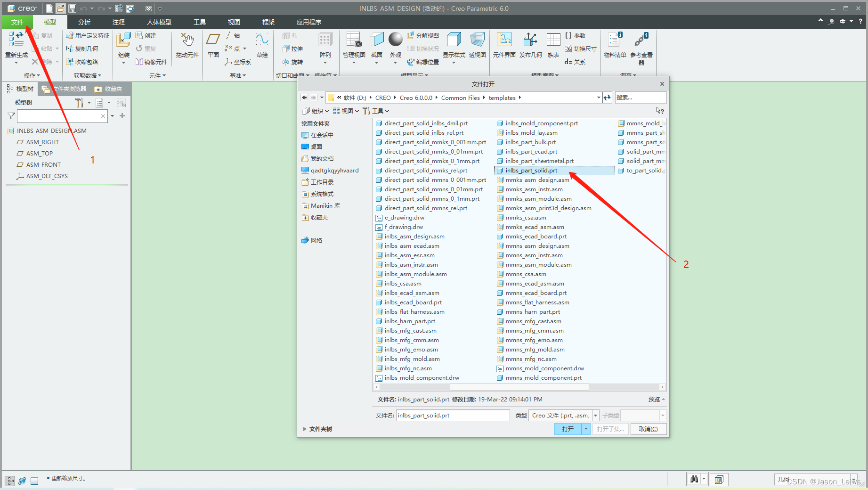This screenshot has height=490, width=868.
Task: Select ASM_RIGHT in model tree
Action: 38,142
